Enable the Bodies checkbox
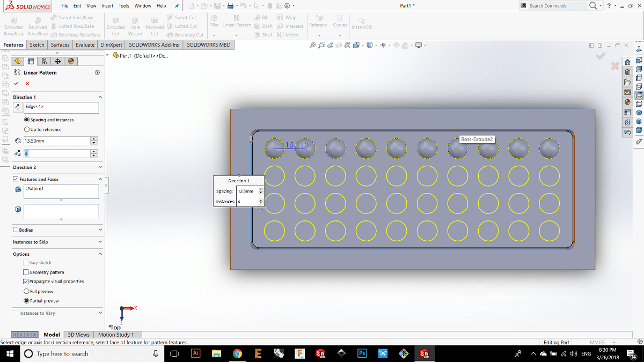 [x=16, y=230]
